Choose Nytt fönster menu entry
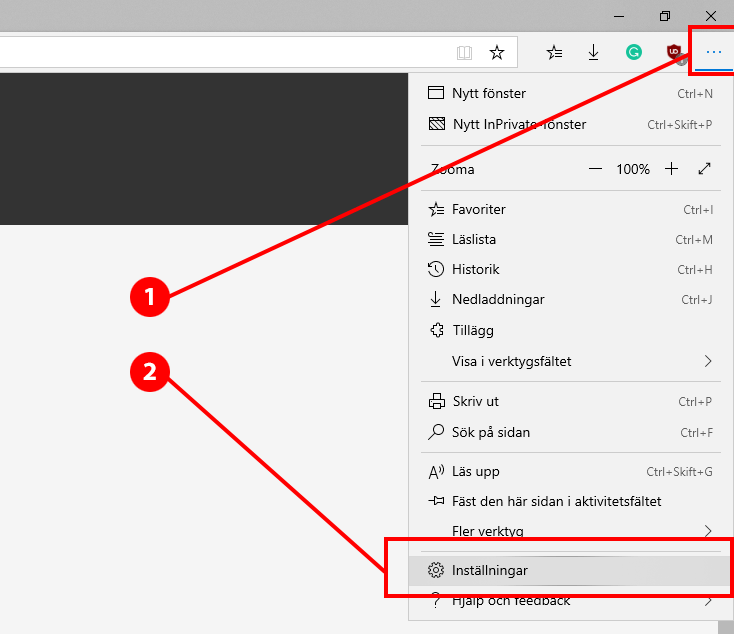The width and height of the screenshot is (734, 634). click(x=488, y=93)
